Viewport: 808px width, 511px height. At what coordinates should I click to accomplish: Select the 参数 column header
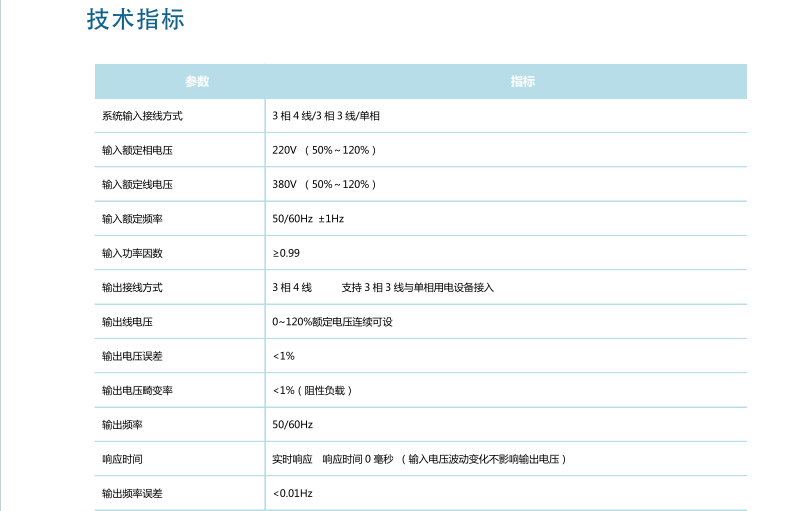click(197, 81)
